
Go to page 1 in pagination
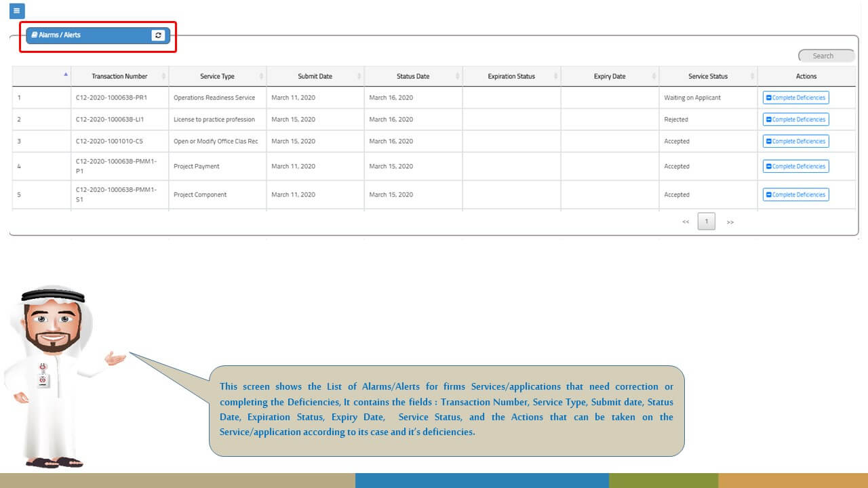point(706,222)
